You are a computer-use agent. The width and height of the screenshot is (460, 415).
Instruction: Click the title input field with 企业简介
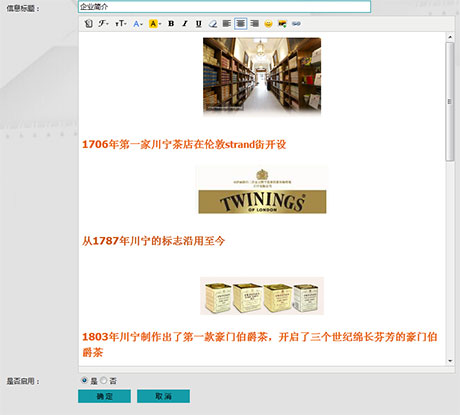point(224,7)
